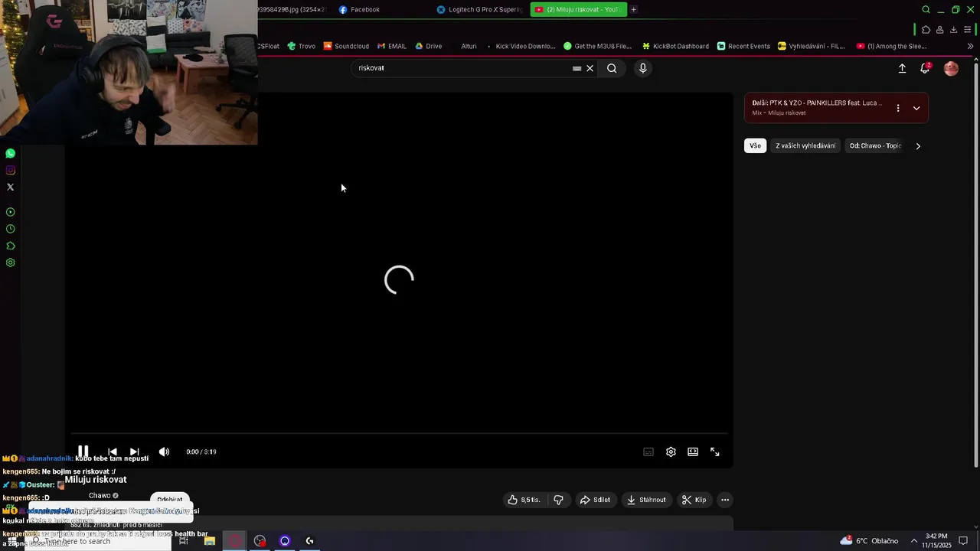Open WhatsApp in the browser sidebar
980x551 pixels.
point(10,153)
